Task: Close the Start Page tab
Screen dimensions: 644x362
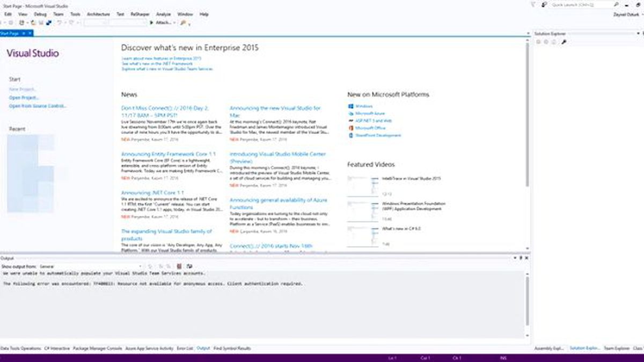Action: click(x=30, y=33)
